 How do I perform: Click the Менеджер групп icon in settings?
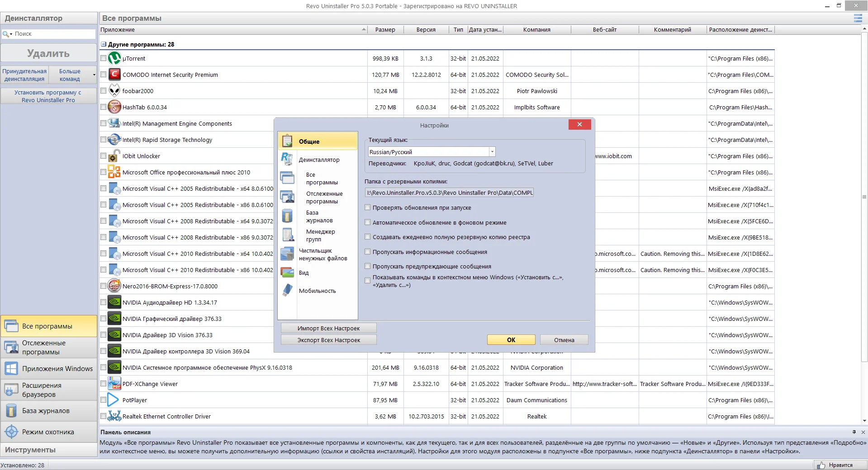pyautogui.click(x=288, y=235)
